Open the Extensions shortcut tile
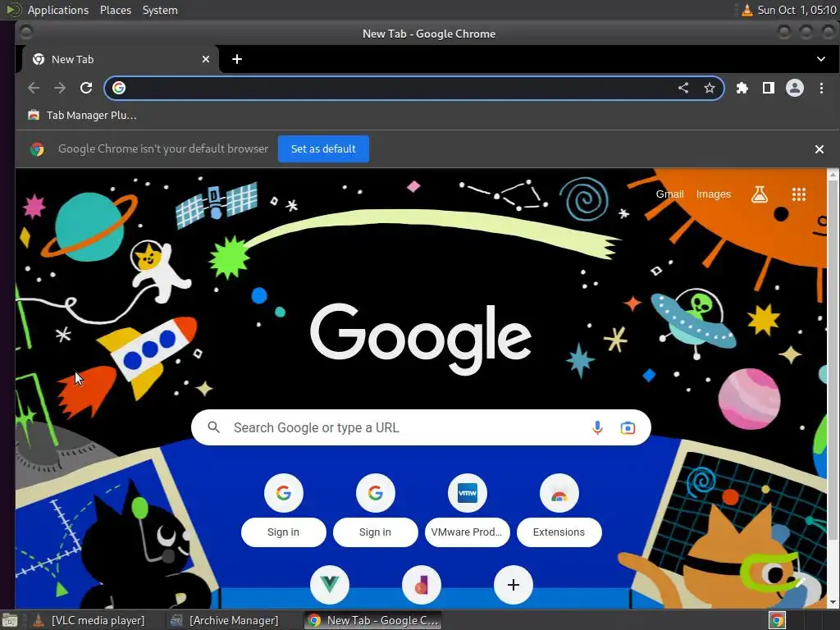 (x=559, y=509)
